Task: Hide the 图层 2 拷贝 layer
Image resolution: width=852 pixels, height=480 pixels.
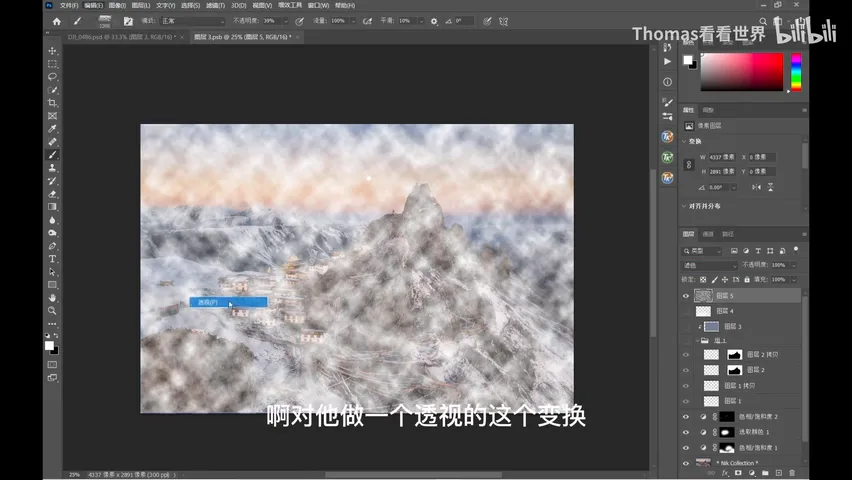Action: (x=686, y=354)
